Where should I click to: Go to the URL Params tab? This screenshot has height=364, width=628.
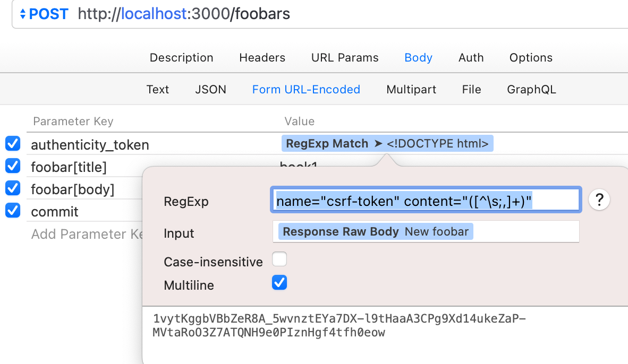tap(345, 58)
